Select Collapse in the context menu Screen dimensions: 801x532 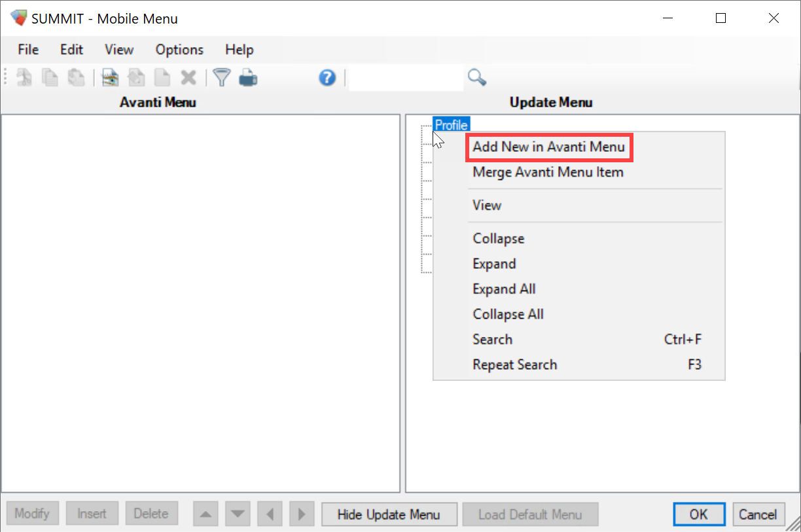(x=499, y=239)
